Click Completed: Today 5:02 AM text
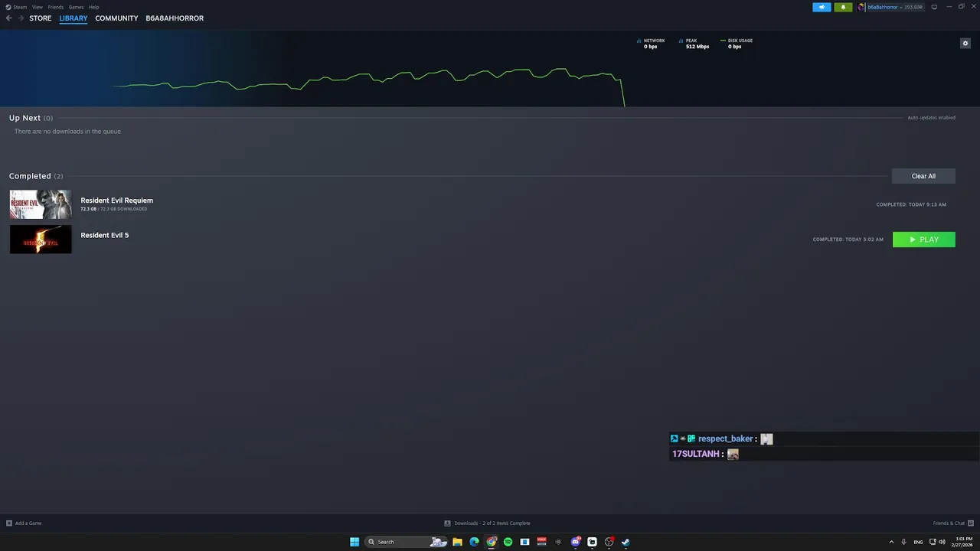Viewport: 980px width, 551px height. tap(848, 240)
